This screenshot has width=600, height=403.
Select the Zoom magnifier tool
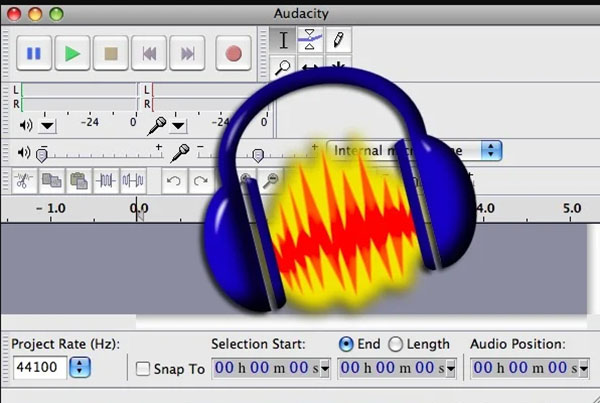click(283, 67)
